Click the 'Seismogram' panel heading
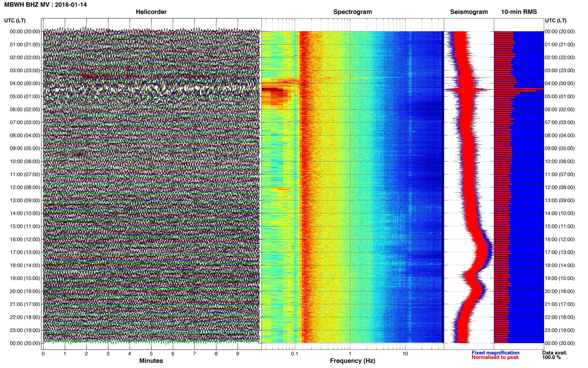 469,12
